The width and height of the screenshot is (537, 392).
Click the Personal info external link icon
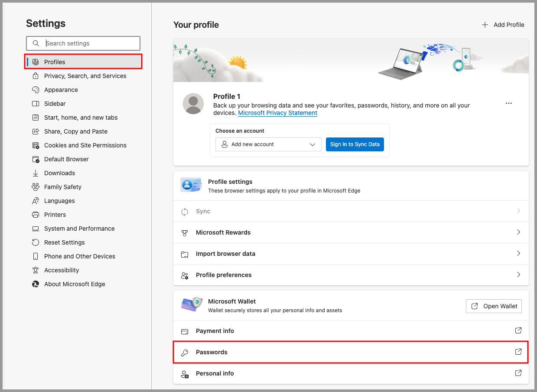click(x=518, y=373)
